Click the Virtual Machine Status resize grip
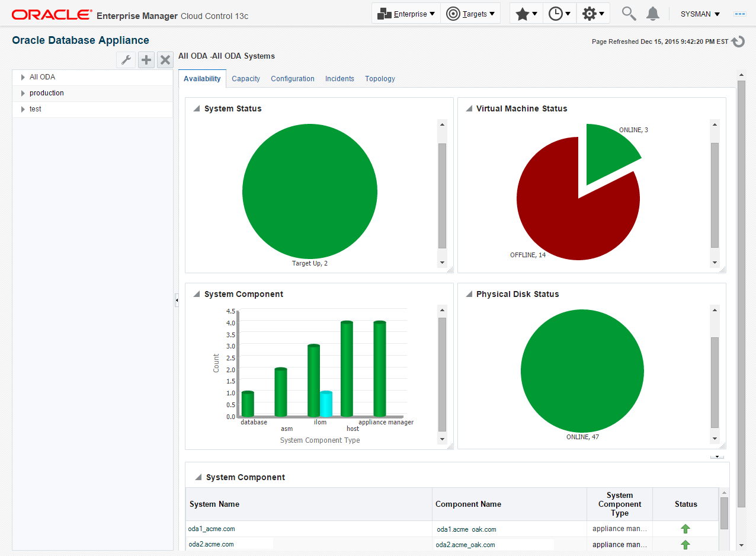The width and height of the screenshot is (756, 556). click(722, 270)
